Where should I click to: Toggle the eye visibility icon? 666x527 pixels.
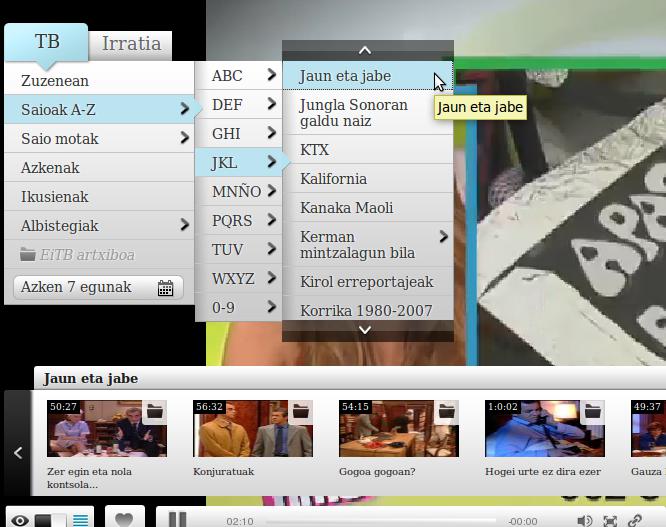pyautogui.click(x=19, y=520)
